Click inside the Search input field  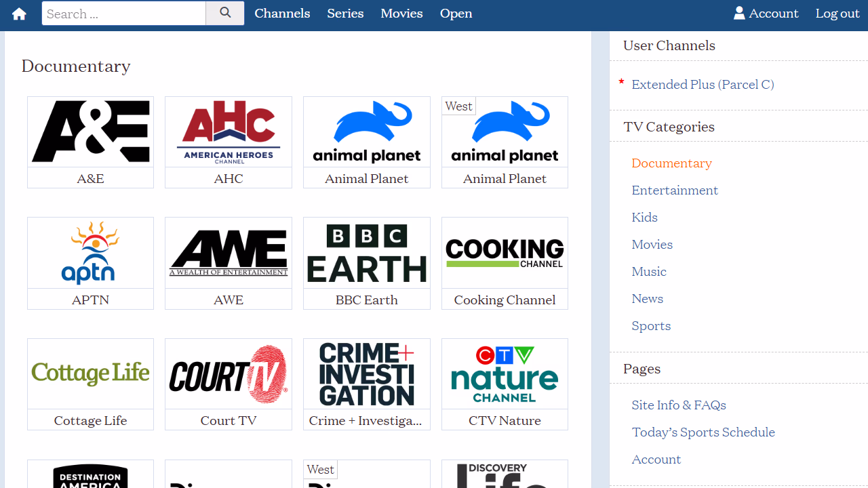click(x=123, y=14)
